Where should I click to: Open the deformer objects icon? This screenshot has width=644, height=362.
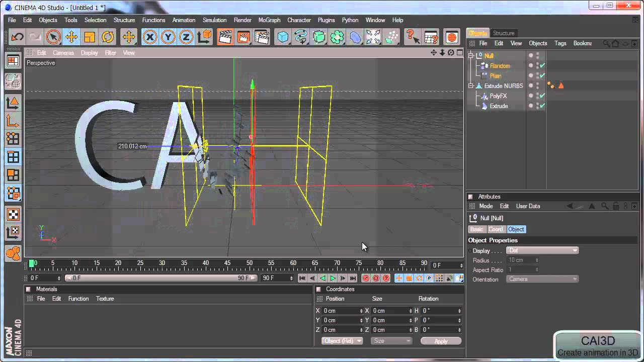pos(355,37)
